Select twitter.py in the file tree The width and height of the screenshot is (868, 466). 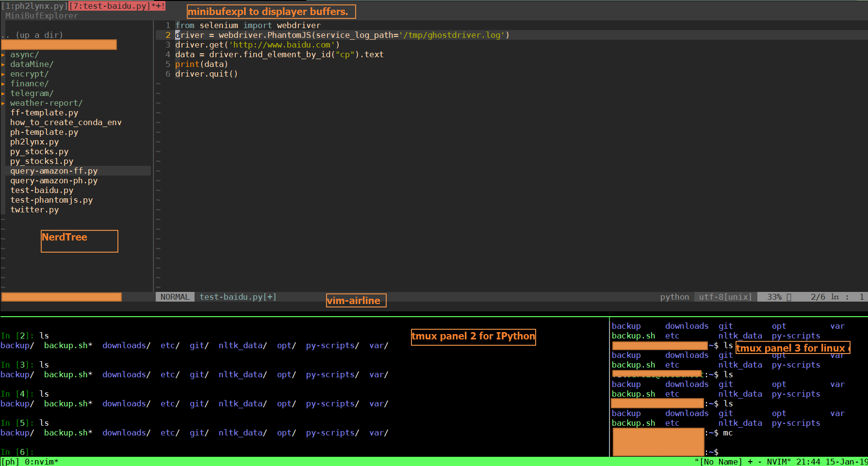34,210
